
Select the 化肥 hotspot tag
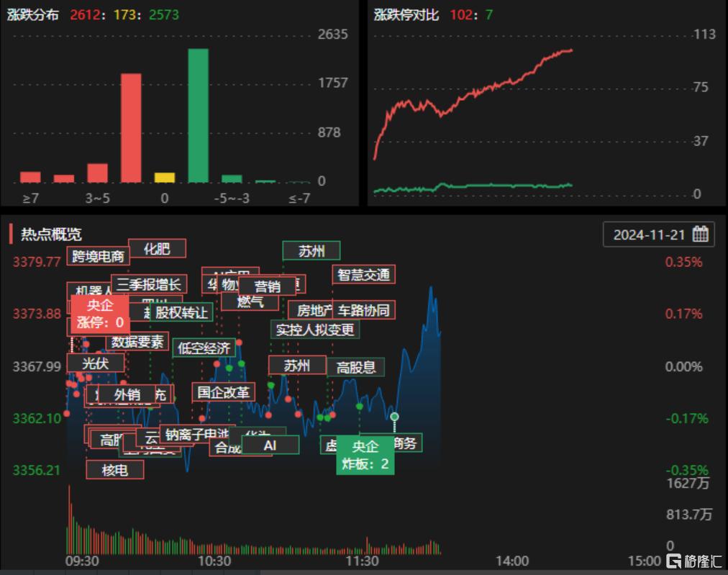157,248
